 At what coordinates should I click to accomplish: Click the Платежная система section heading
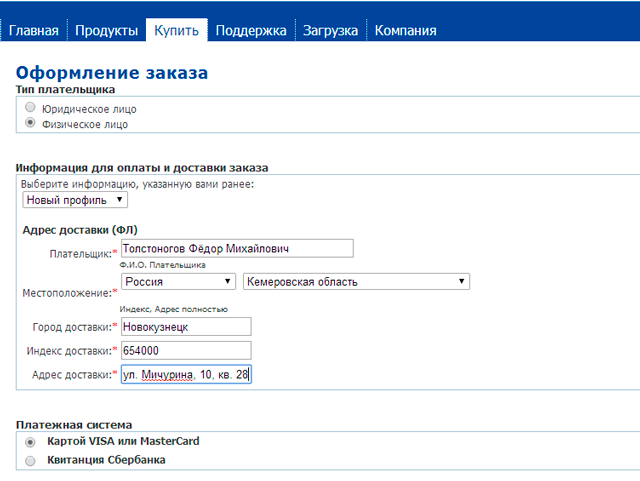coord(75,425)
